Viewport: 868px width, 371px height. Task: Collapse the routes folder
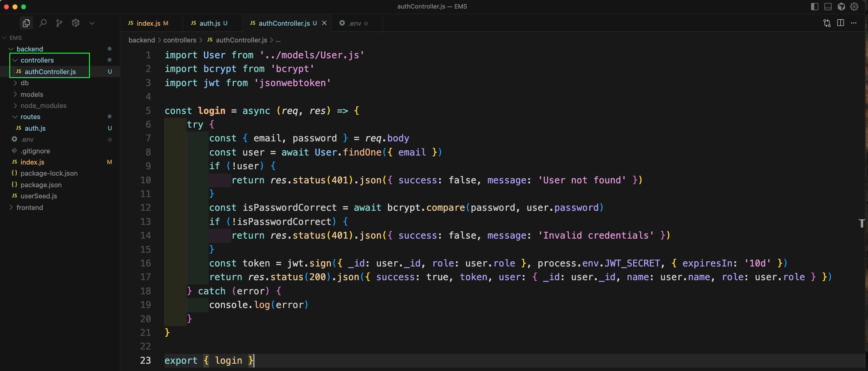[x=60, y=117]
